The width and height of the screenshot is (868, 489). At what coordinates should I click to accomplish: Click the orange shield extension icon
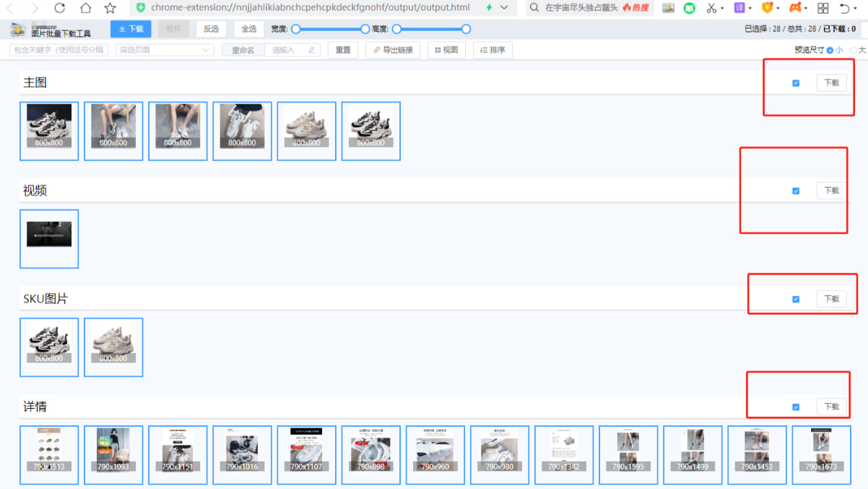click(767, 8)
